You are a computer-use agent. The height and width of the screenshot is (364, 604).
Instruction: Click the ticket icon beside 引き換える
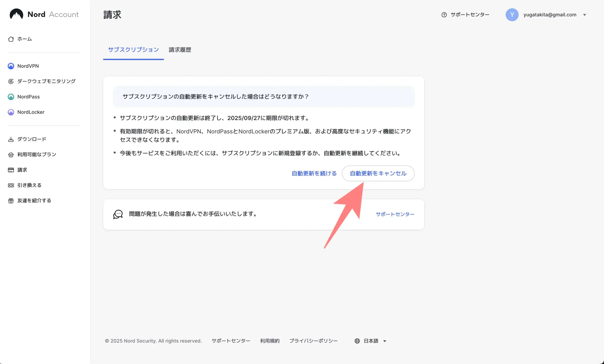[x=11, y=185]
